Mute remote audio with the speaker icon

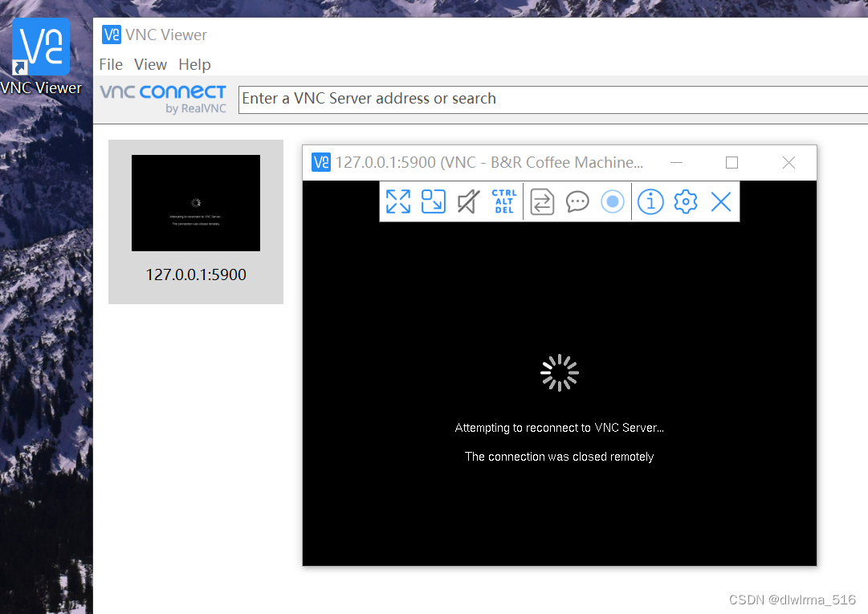[468, 201]
